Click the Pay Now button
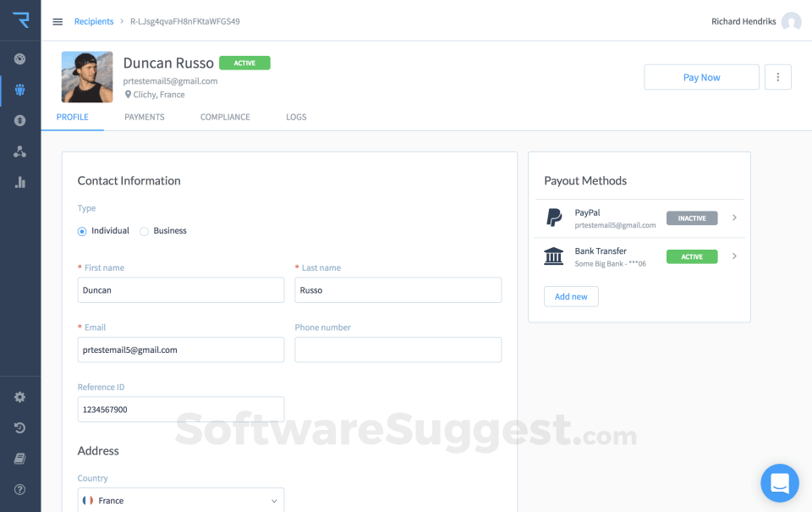 click(701, 77)
